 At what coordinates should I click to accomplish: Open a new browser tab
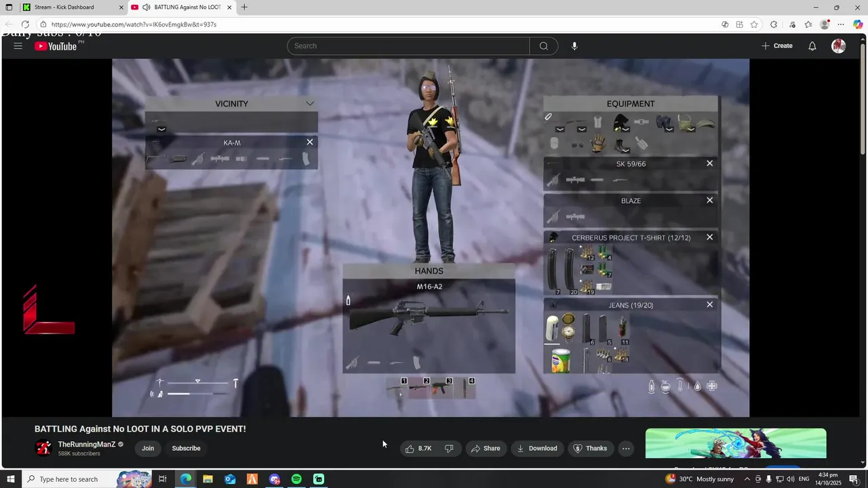pos(244,7)
